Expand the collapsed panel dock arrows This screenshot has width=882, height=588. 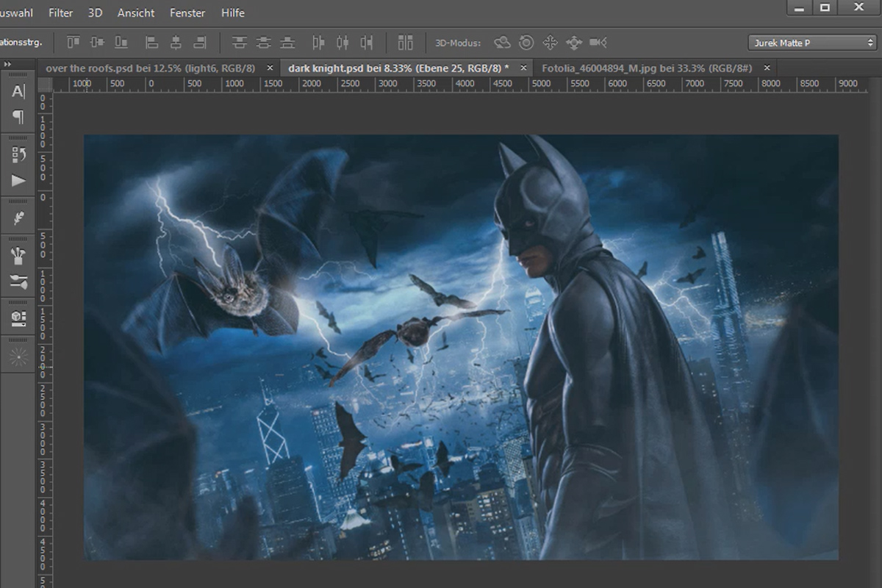7,64
